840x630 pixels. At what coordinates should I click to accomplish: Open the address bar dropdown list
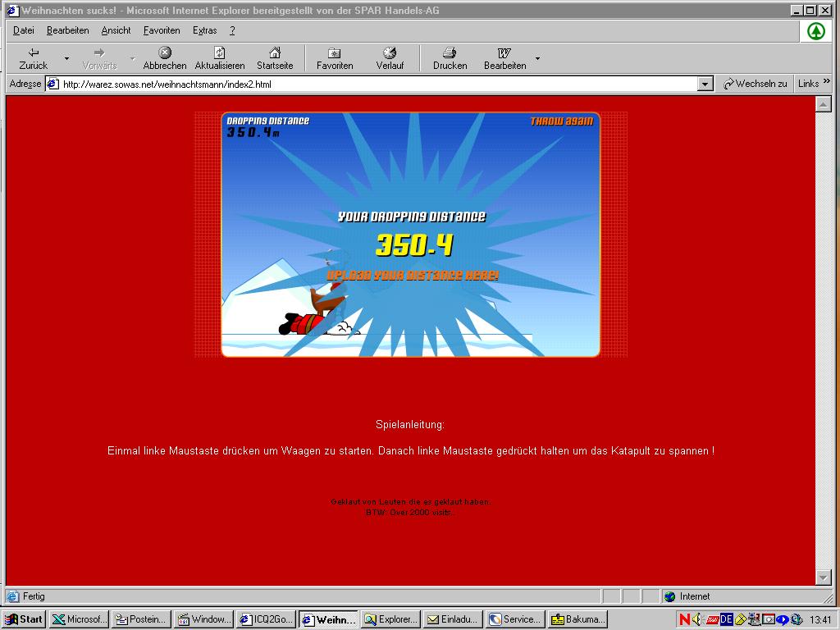[x=705, y=84]
